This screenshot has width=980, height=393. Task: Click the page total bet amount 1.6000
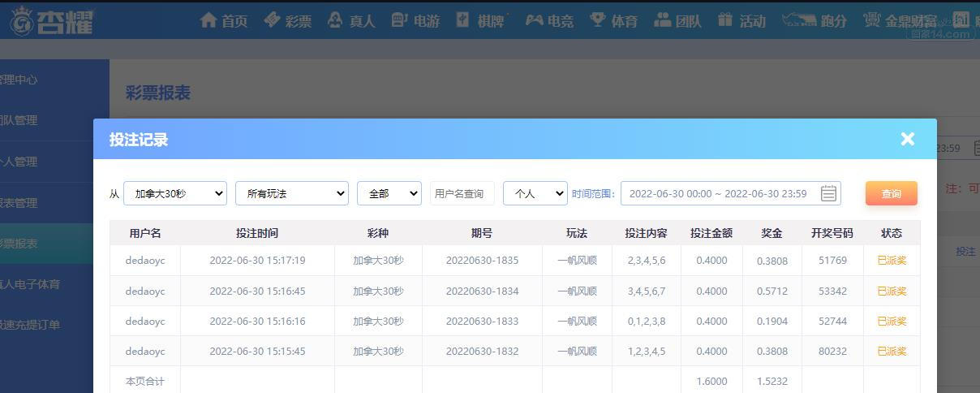(x=711, y=381)
